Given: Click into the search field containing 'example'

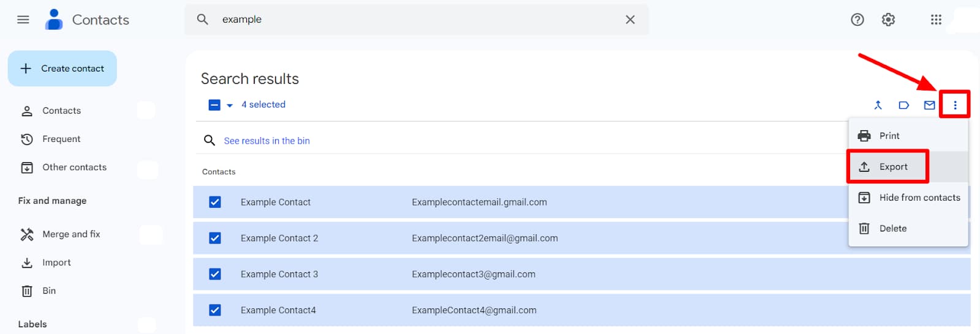Looking at the screenshot, I should [417, 20].
